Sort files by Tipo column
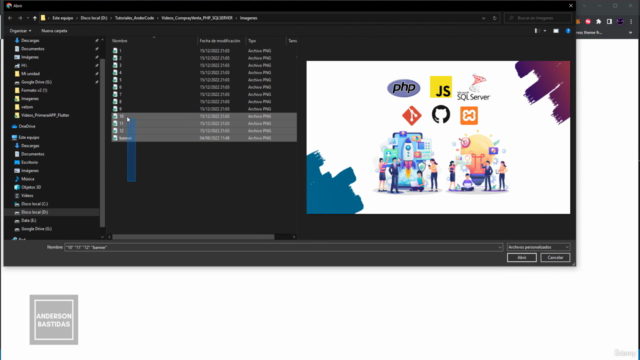 coord(252,41)
